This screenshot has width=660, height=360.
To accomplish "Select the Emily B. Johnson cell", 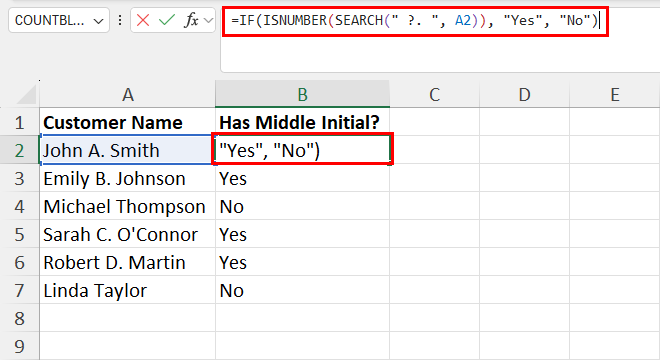I will tap(128, 178).
